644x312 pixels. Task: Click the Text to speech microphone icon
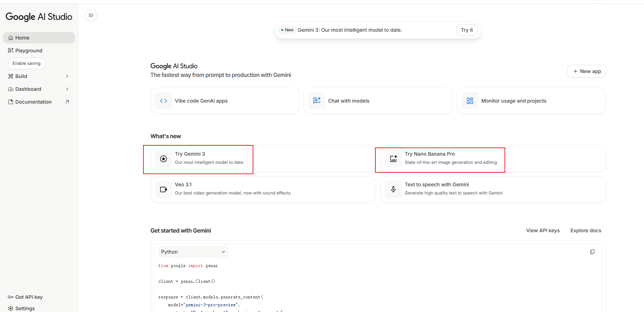click(393, 189)
